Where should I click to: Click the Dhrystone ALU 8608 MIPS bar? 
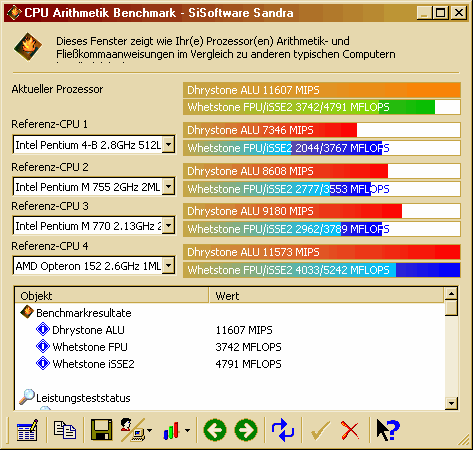coord(322,171)
